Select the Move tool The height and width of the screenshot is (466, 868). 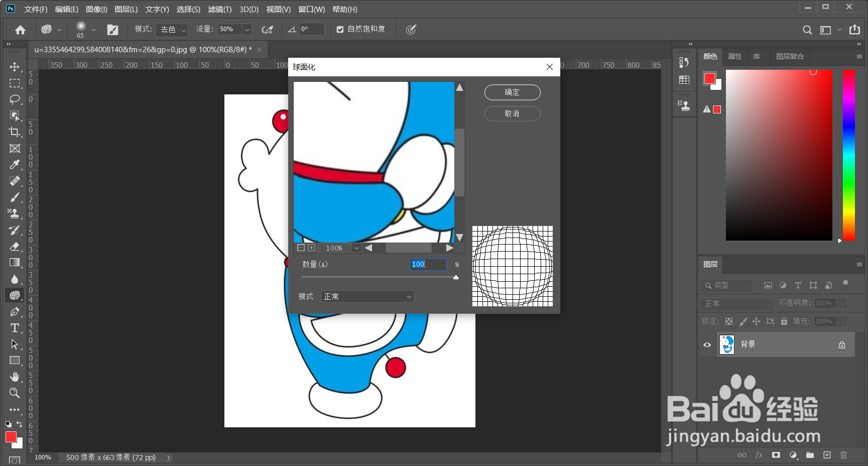15,67
